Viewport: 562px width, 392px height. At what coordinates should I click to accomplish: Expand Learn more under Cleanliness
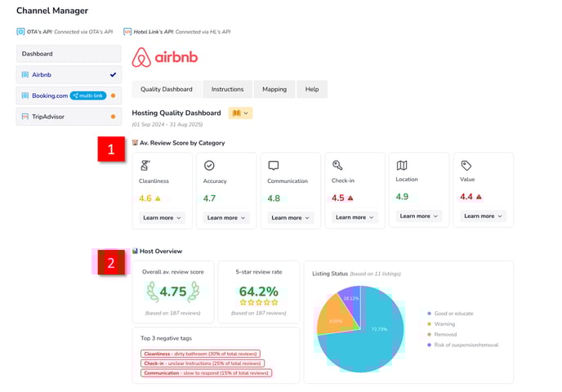point(162,218)
